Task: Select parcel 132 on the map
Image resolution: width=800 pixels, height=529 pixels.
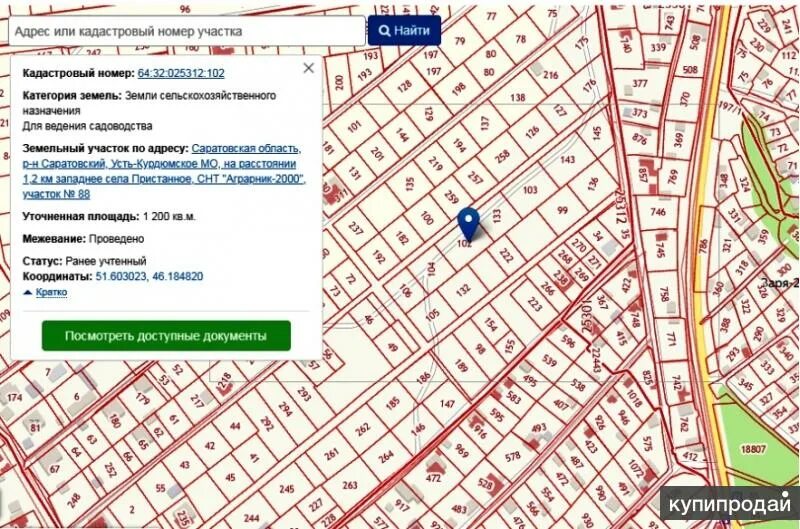Action: (463, 290)
